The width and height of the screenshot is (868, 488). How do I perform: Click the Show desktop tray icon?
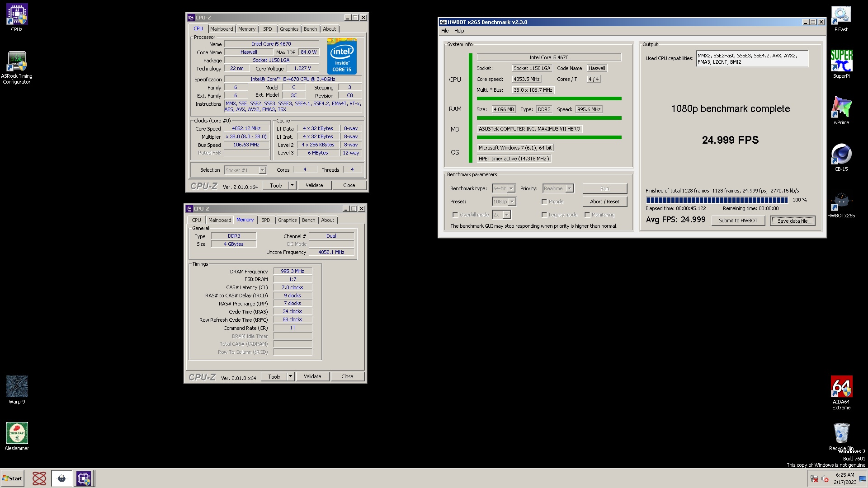tap(863, 479)
